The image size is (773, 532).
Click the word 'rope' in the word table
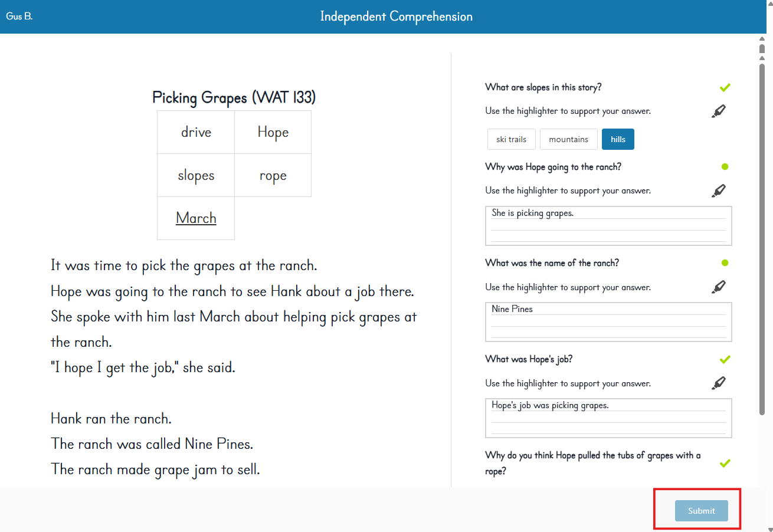tap(273, 176)
